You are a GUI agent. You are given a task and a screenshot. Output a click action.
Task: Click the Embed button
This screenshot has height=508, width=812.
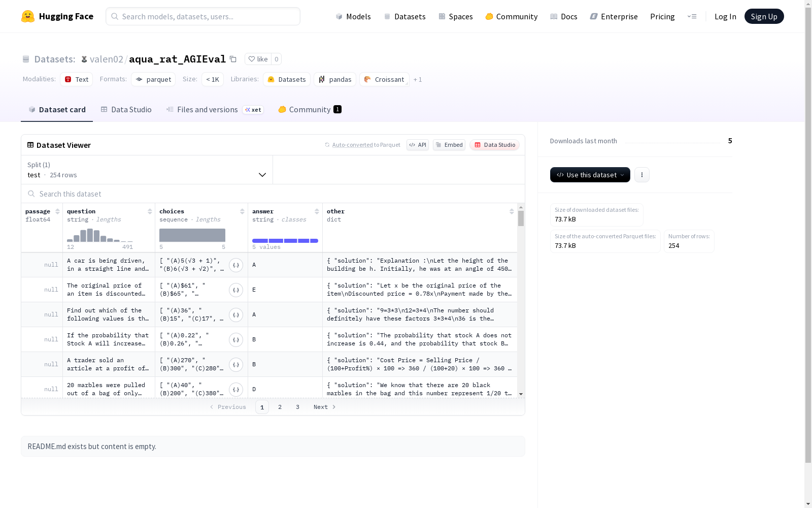point(449,145)
